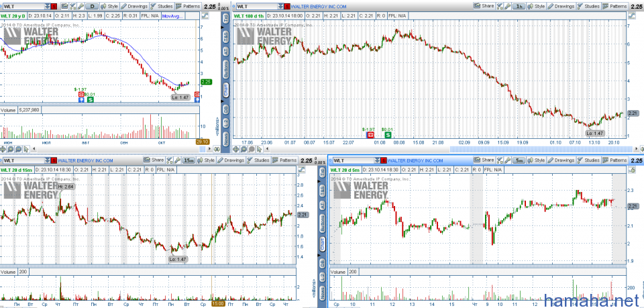Click wrench settings icon in 5m chart toolbar
Viewport: 644px width, 308px height.
pos(508,160)
